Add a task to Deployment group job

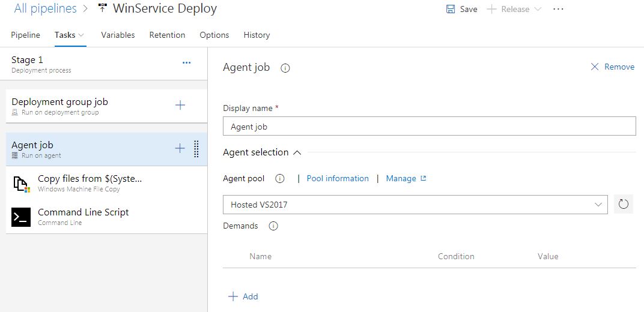point(180,105)
